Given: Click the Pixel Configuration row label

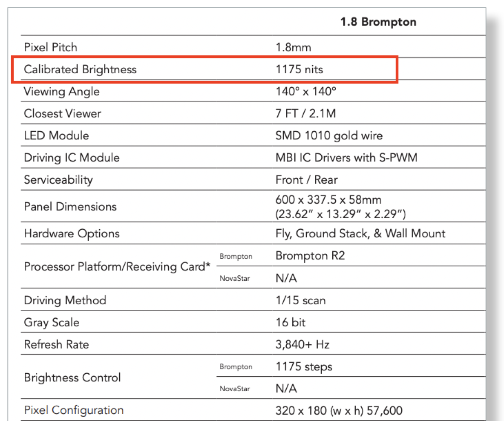Looking at the screenshot, I should pyautogui.click(x=73, y=410).
